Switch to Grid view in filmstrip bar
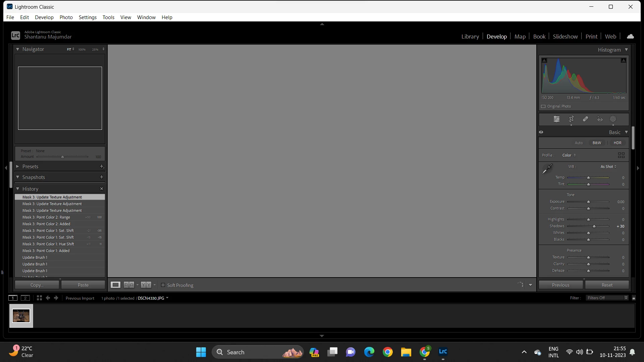 (x=39, y=298)
